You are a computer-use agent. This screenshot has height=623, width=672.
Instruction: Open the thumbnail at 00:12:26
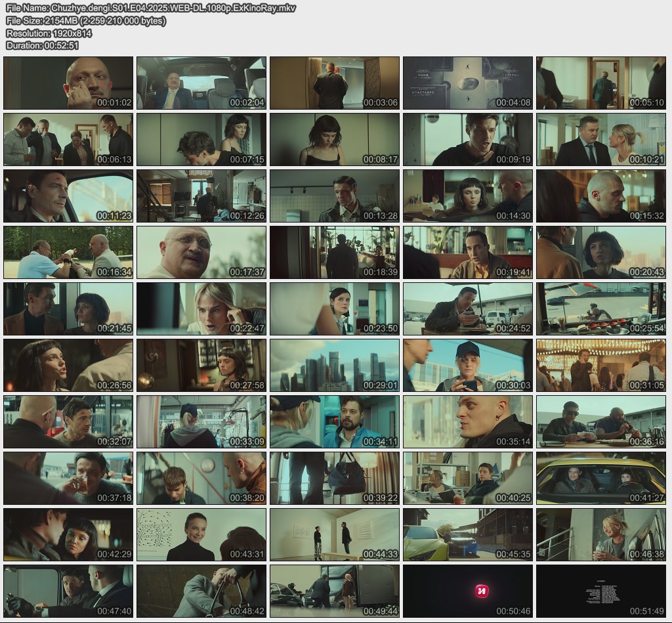click(x=201, y=196)
